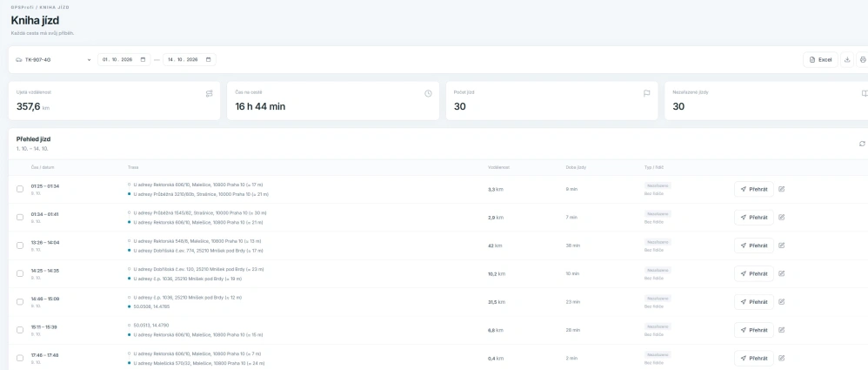Edit the 14:25 – 14:35 trip via pencil icon
Screen dimensions: 868x370
tap(782, 273)
